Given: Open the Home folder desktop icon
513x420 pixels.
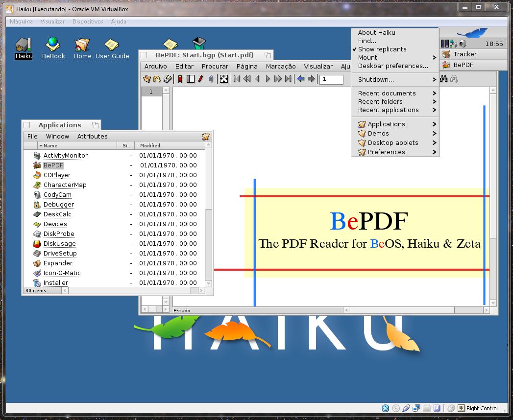Looking at the screenshot, I should tap(82, 48).
